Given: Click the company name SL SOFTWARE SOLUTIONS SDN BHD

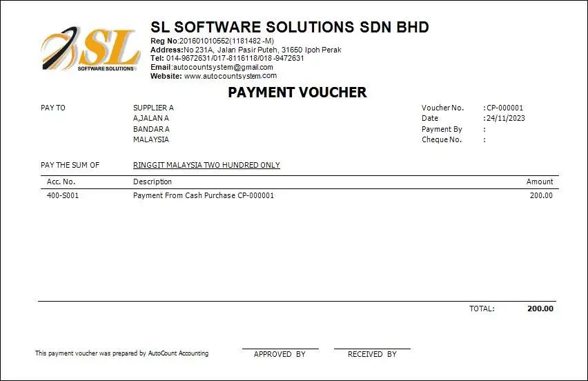Looking at the screenshot, I should pos(289,27).
